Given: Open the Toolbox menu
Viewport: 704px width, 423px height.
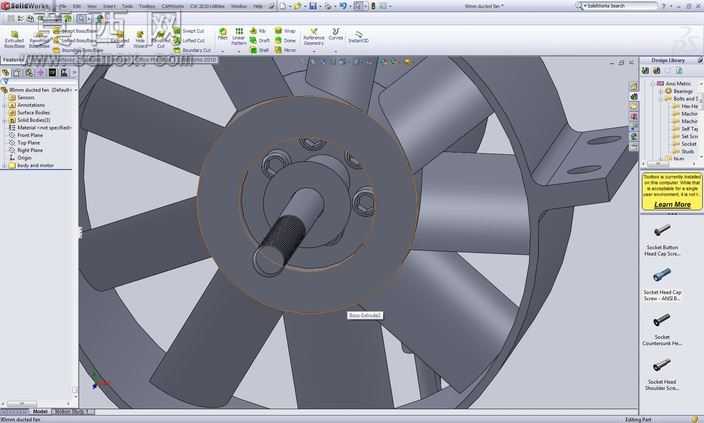Looking at the screenshot, I should pos(147,6).
